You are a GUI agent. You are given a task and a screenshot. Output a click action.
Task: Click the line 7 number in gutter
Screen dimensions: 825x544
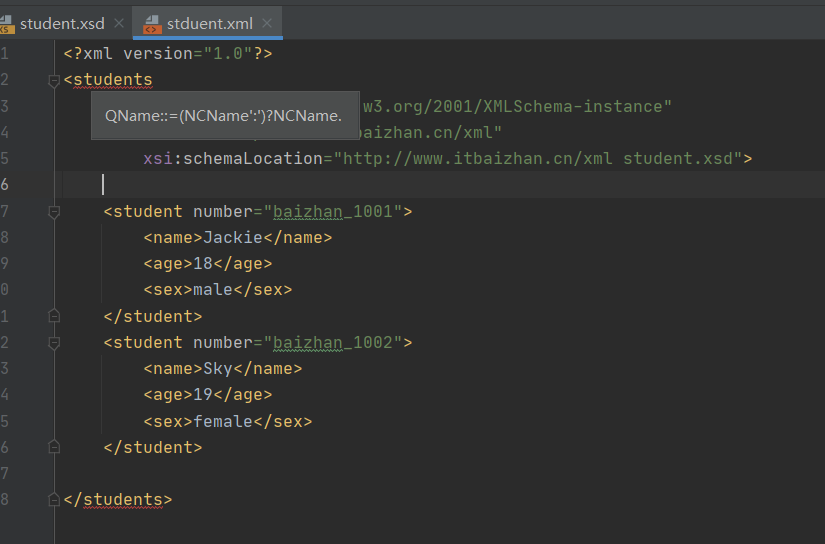[x=4, y=211]
